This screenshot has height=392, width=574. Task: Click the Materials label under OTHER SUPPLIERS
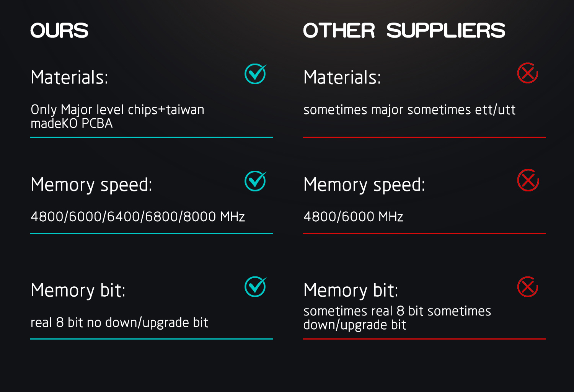(342, 77)
